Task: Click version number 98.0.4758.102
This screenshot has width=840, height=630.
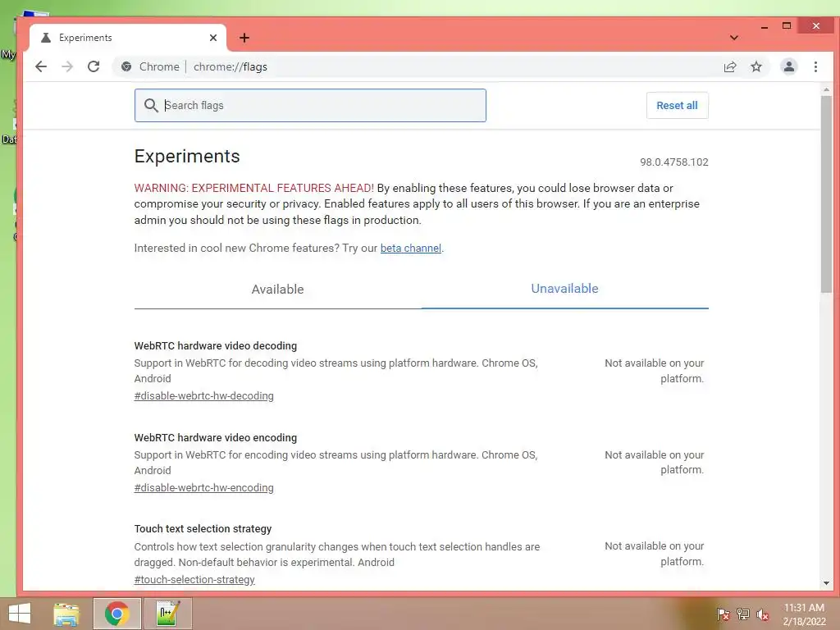Action: (674, 162)
